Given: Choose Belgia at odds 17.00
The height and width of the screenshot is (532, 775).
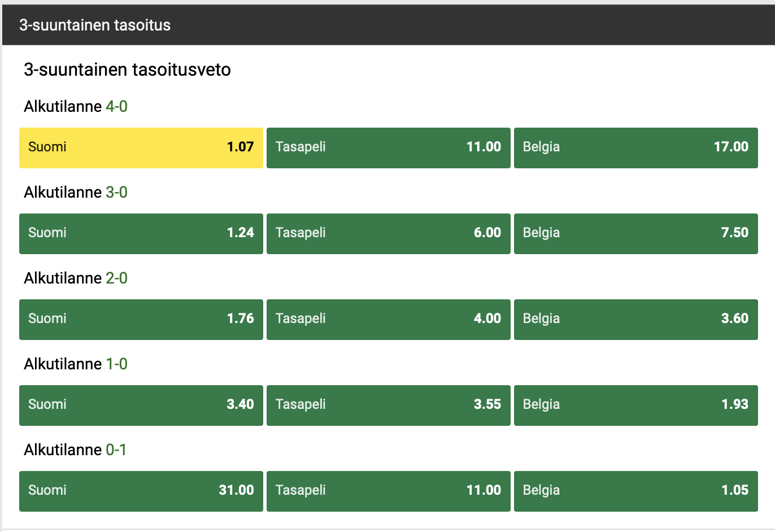Looking at the screenshot, I should pos(636,148).
